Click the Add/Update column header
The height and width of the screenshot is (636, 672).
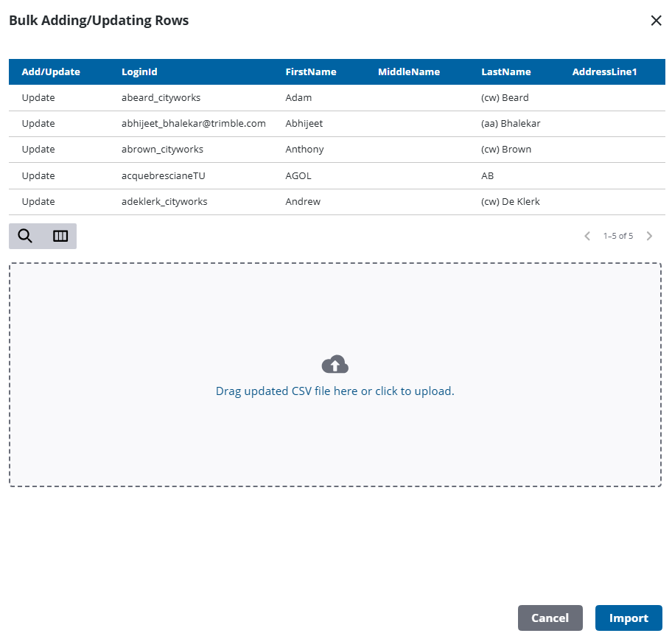[x=51, y=72]
